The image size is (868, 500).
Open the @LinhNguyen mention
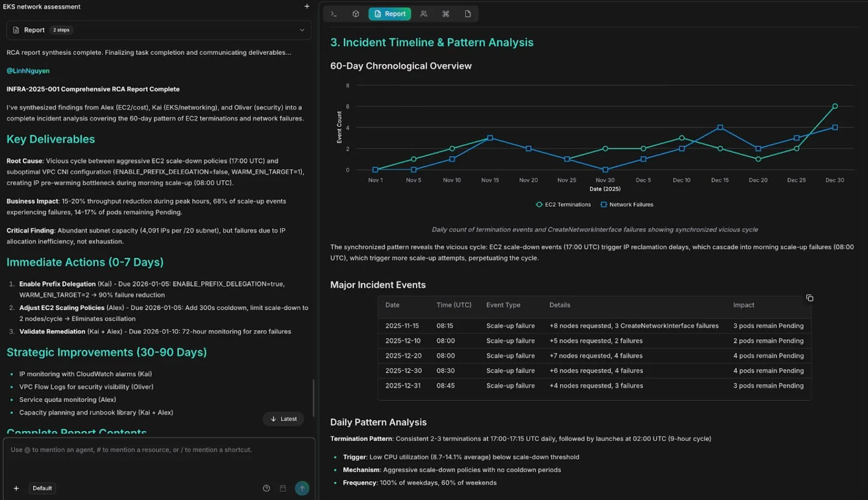(x=28, y=71)
